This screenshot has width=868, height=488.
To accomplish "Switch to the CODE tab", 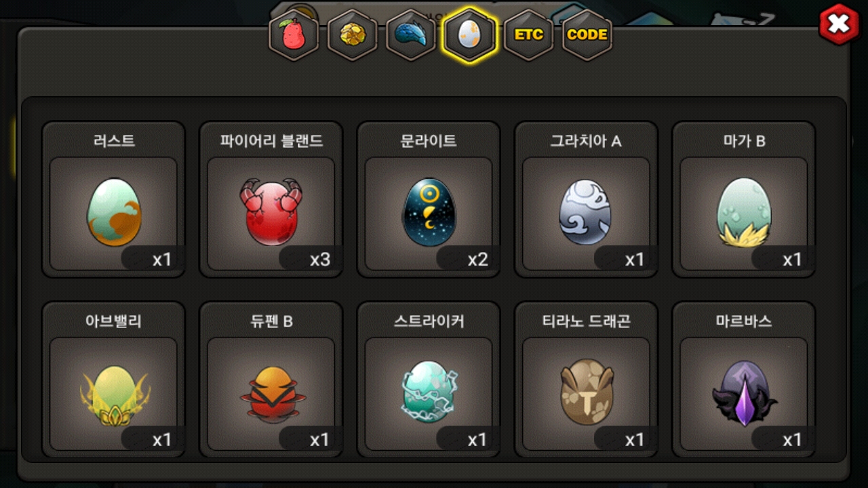I will [x=587, y=35].
